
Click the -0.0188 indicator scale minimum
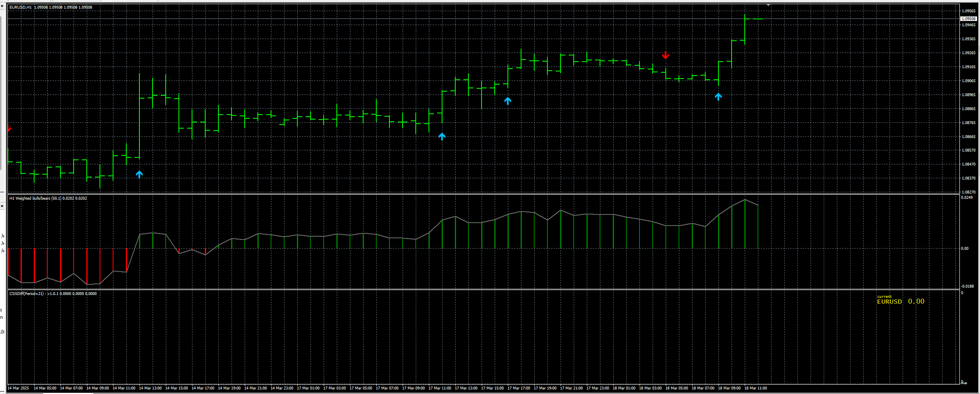click(x=967, y=286)
